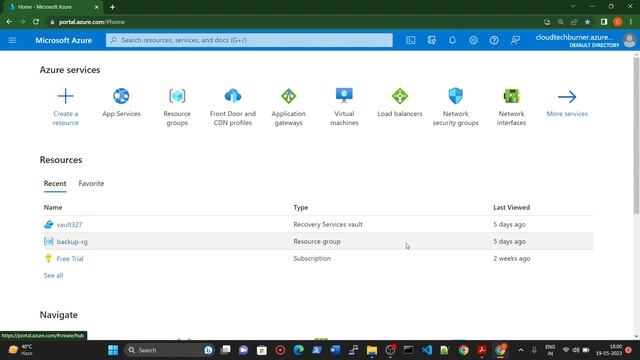Click Create a resource plus icon
The height and width of the screenshot is (360, 640).
point(65,96)
